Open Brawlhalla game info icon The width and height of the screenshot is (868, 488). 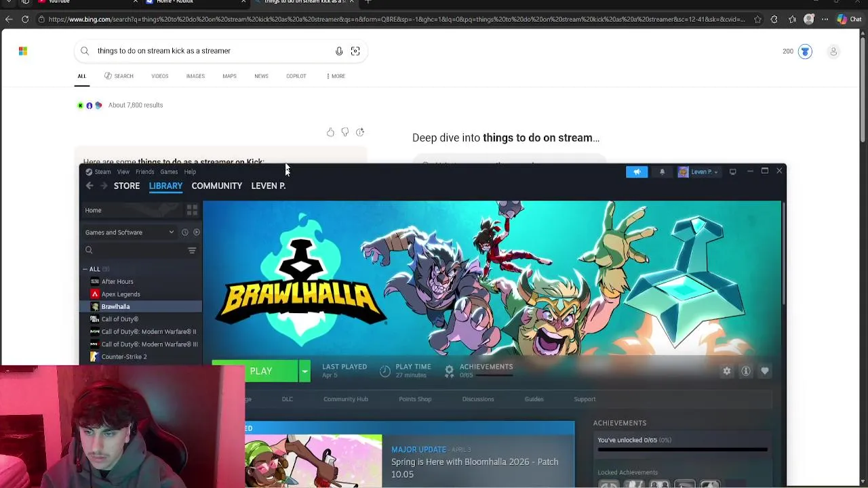coord(746,371)
